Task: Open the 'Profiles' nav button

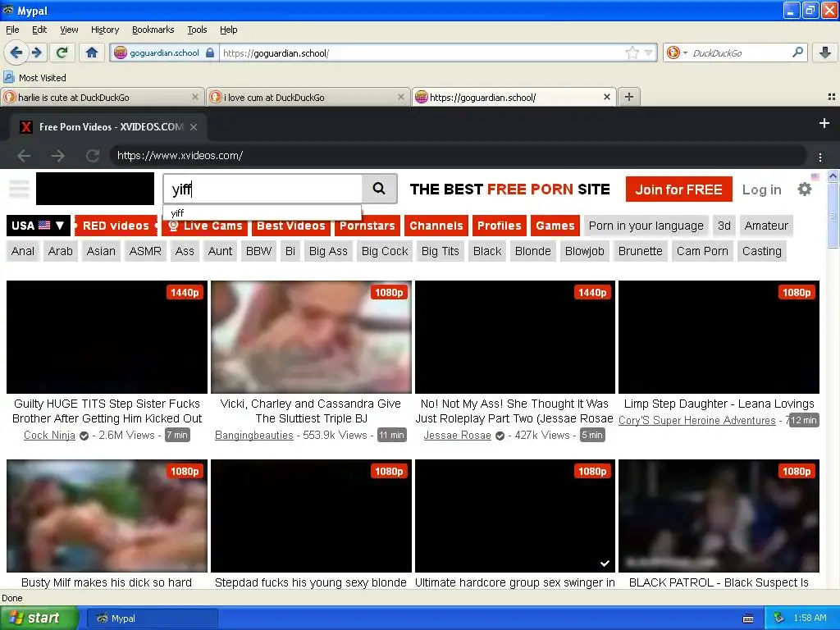Action: point(500,226)
